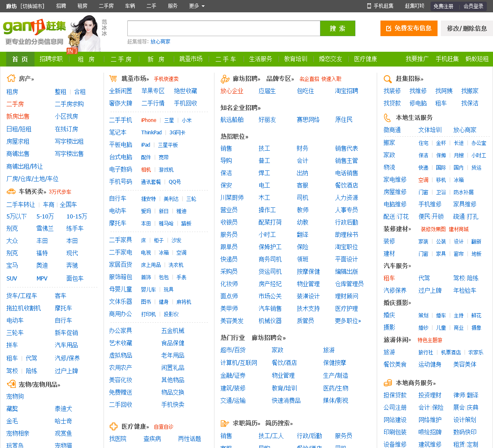This screenshot has width=493, height=448.
Task: Expand the 汽车服务 section heading
Action: click(397, 266)
